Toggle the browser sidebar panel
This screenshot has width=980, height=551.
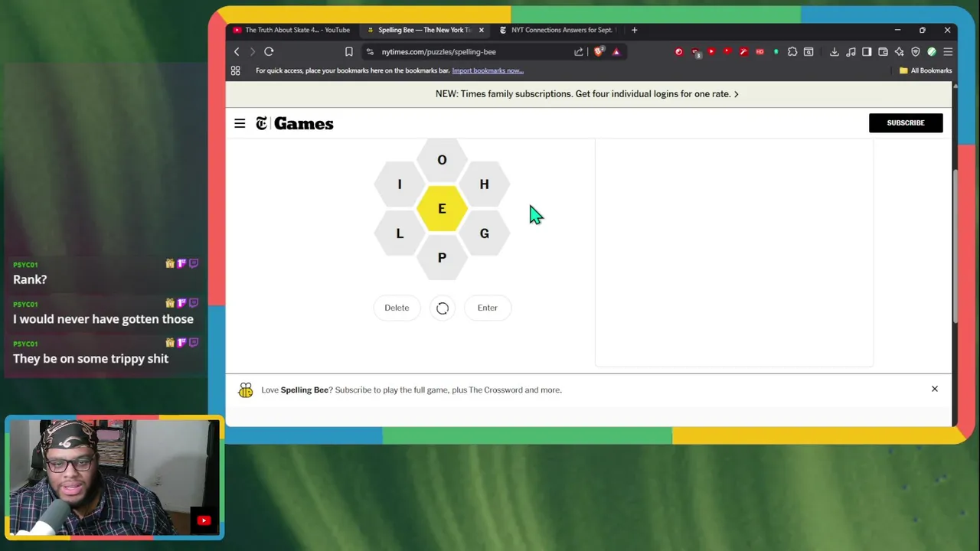[867, 51]
